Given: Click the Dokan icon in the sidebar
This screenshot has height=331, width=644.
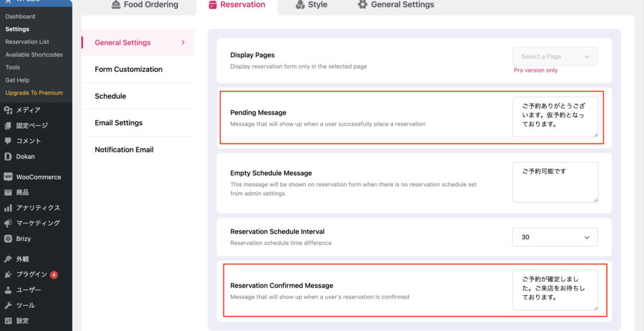Looking at the screenshot, I should tap(8, 157).
